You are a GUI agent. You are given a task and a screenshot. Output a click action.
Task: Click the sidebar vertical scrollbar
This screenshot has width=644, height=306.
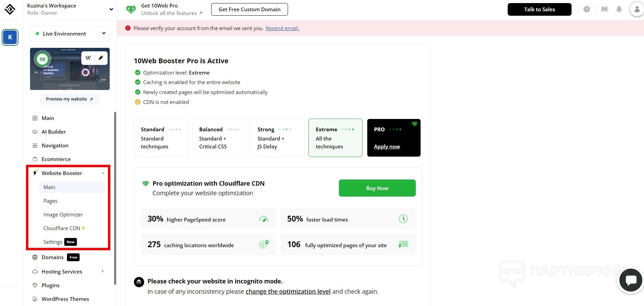[115, 198]
